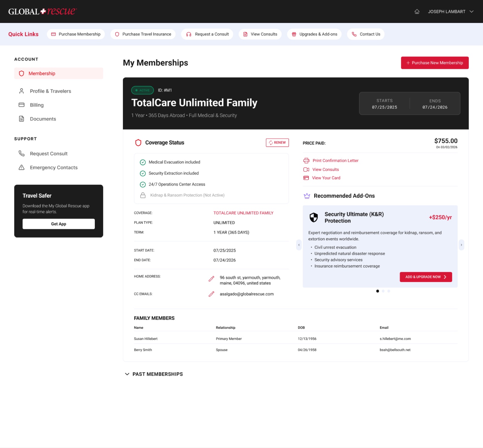
Task: Click the video camera icon beside View Consults
Action: (x=306, y=170)
